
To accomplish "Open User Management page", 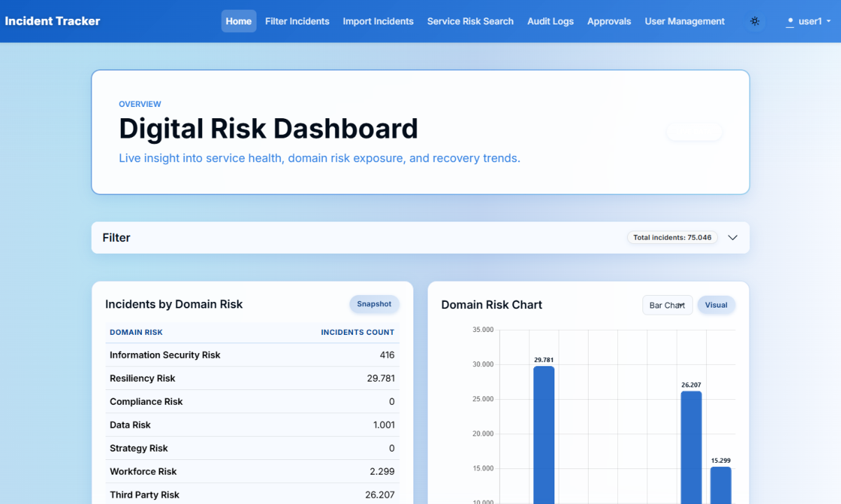I will [684, 21].
